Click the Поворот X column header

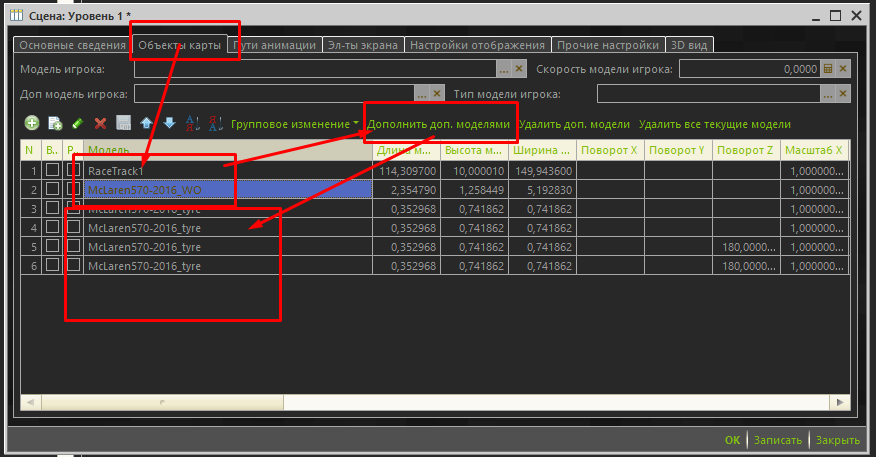pyautogui.click(x=610, y=150)
